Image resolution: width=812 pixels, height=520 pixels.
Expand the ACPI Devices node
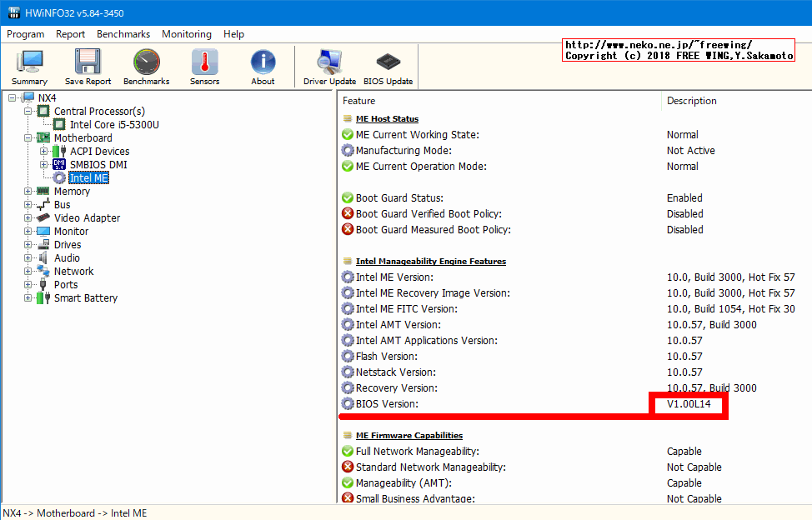(x=44, y=152)
